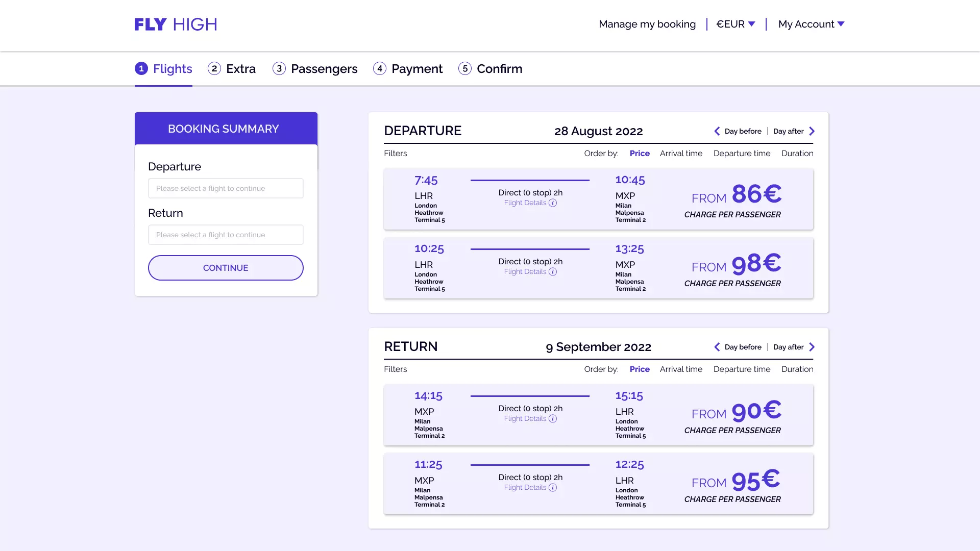Select the 86€ departure flight card
This screenshot has width=980, height=551.
pyautogui.click(x=598, y=199)
